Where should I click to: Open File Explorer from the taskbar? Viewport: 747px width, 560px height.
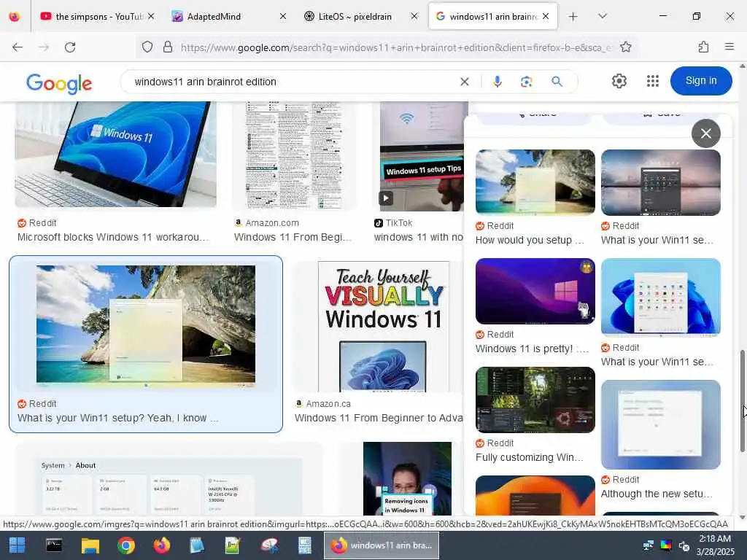coord(90,545)
